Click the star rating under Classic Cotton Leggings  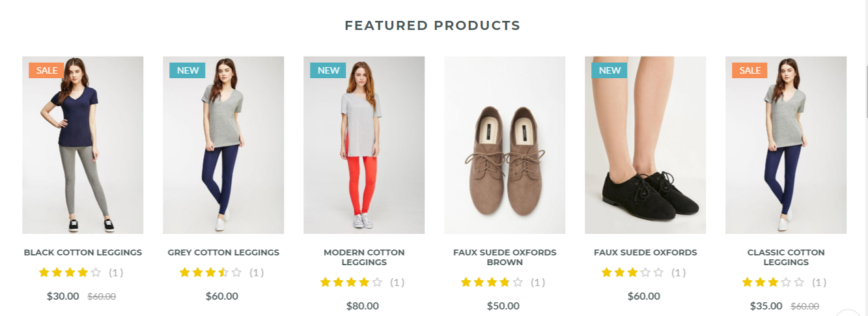point(773,283)
